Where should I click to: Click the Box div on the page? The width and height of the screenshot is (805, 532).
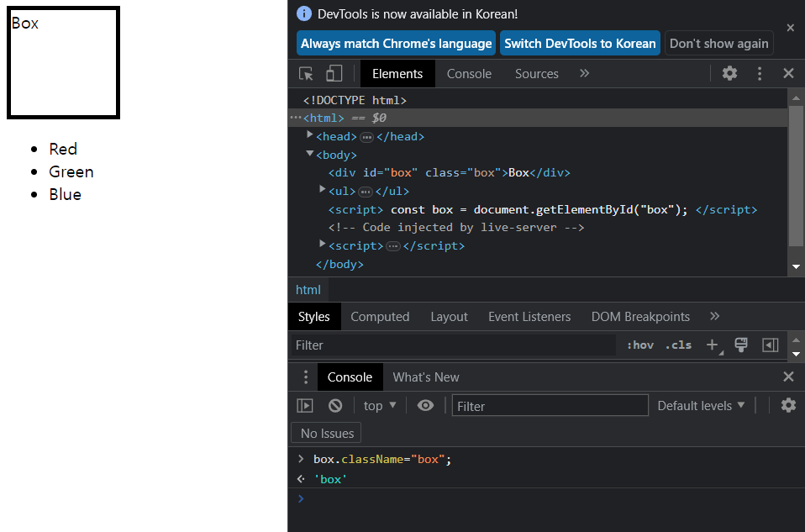point(63,63)
